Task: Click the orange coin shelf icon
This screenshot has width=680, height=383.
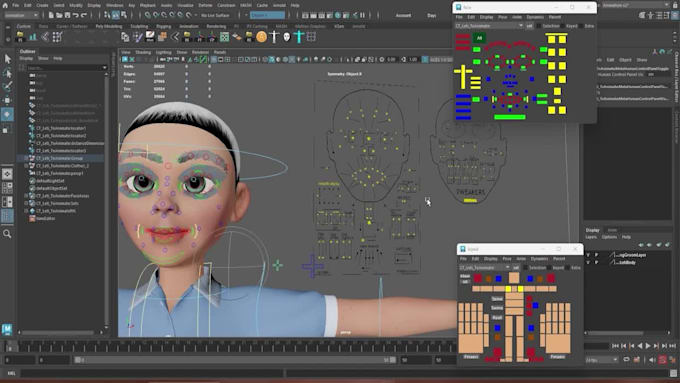Action: [x=262, y=37]
